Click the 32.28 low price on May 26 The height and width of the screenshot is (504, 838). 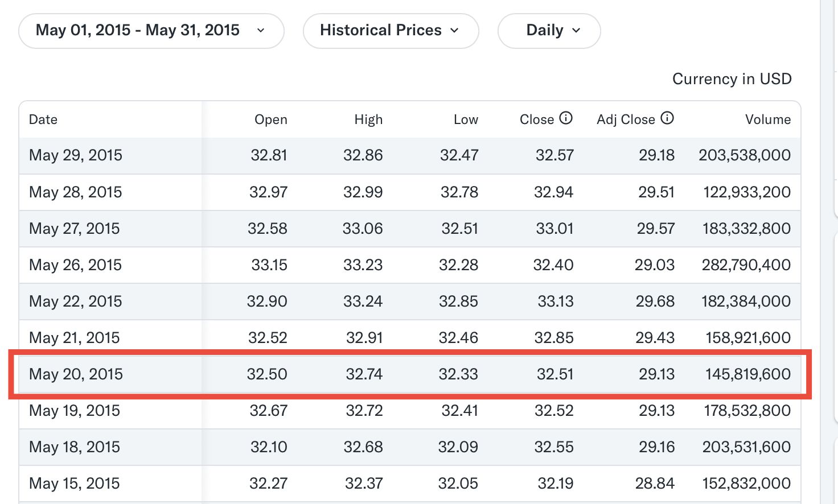(458, 265)
